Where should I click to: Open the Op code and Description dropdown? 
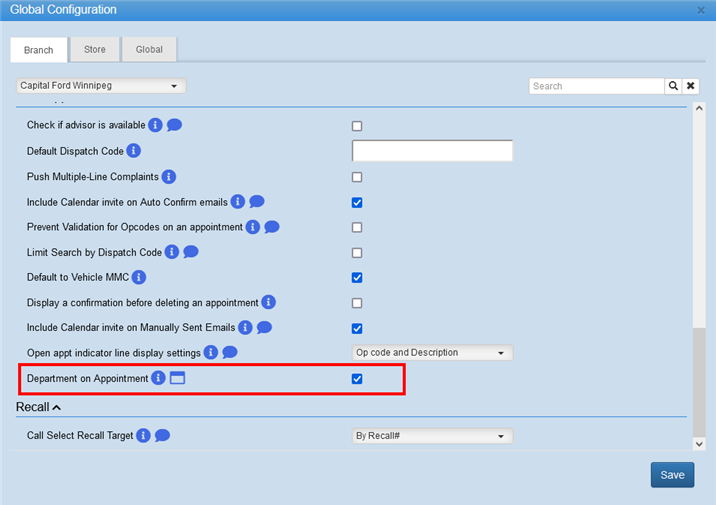432,353
